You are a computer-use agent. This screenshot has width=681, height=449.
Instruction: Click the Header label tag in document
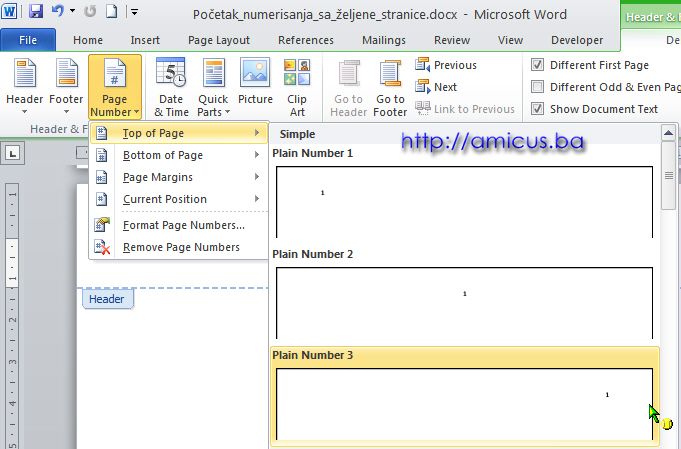[x=107, y=299]
